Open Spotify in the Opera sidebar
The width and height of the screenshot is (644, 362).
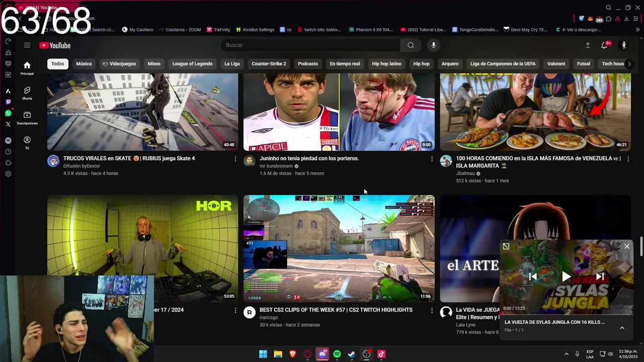(x=8, y=141)
